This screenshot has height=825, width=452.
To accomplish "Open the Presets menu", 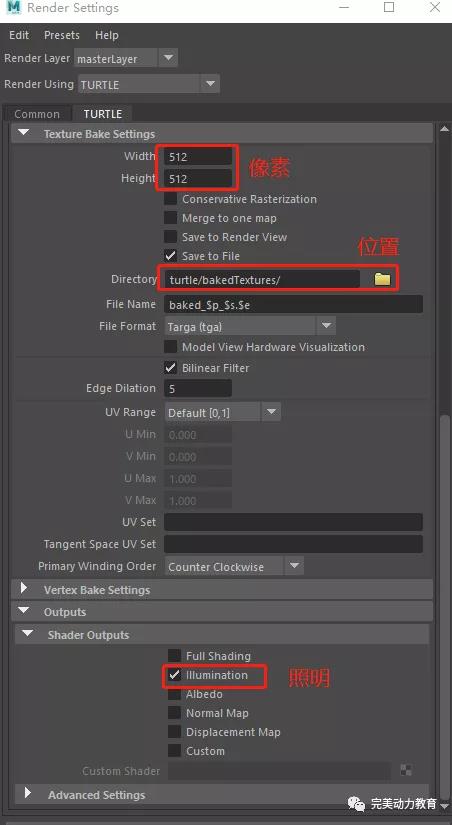I will 62,35.
